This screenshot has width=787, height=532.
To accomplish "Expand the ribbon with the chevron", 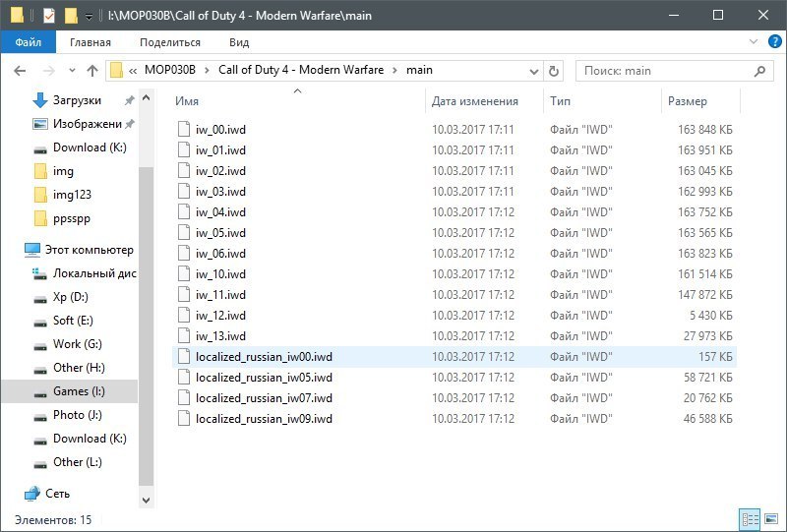I will (x=754, y=42).
